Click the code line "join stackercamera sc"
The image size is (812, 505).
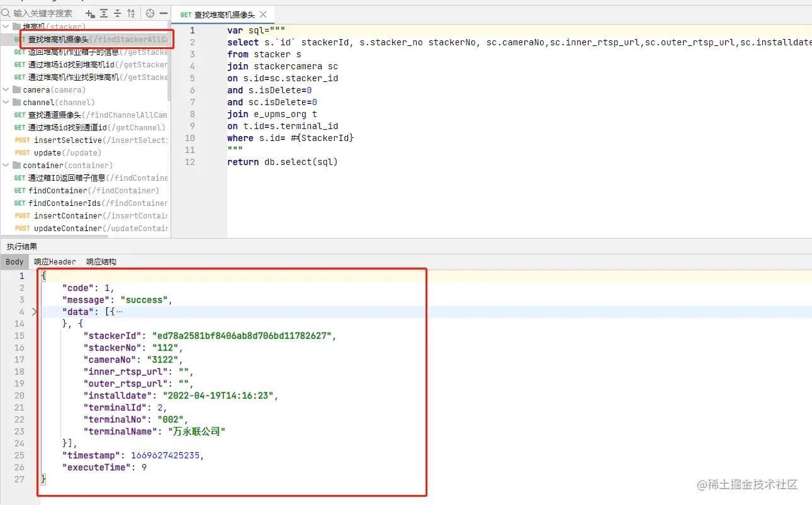pyautogui.click(x=283, y=66)
